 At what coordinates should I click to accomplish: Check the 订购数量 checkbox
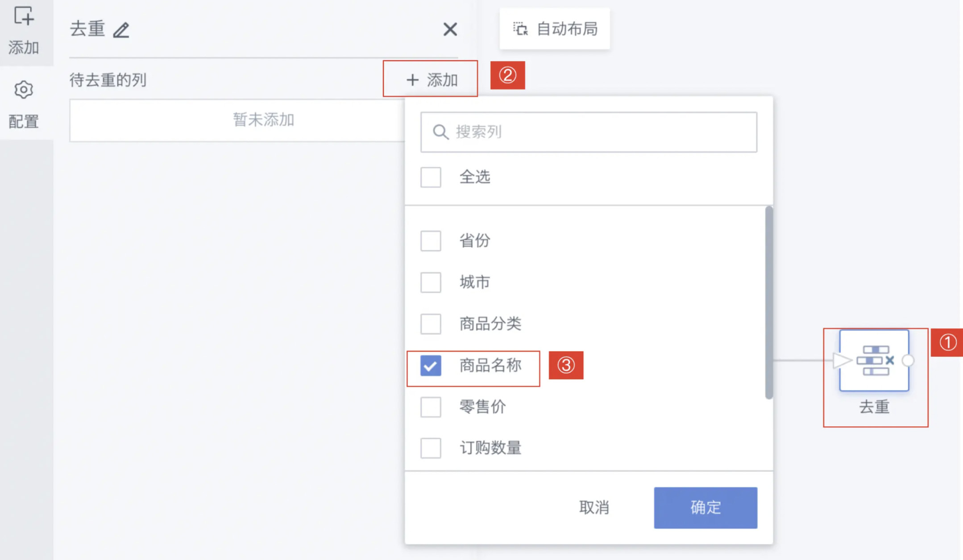point(431,448)
